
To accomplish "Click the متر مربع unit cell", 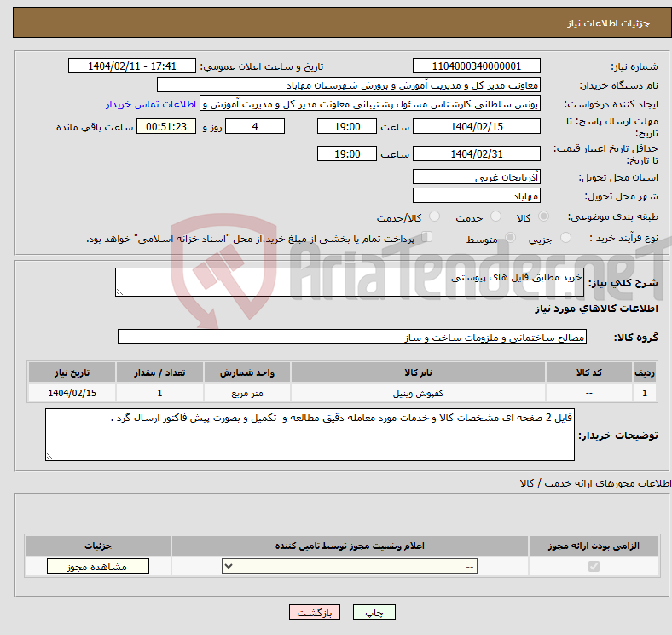I will (247, 393).
